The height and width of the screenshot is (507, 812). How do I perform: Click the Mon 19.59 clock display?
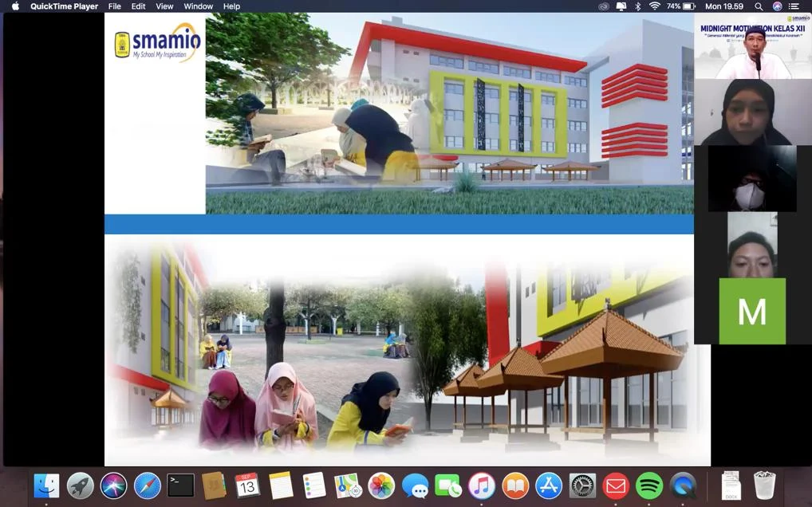coord(723,6)
